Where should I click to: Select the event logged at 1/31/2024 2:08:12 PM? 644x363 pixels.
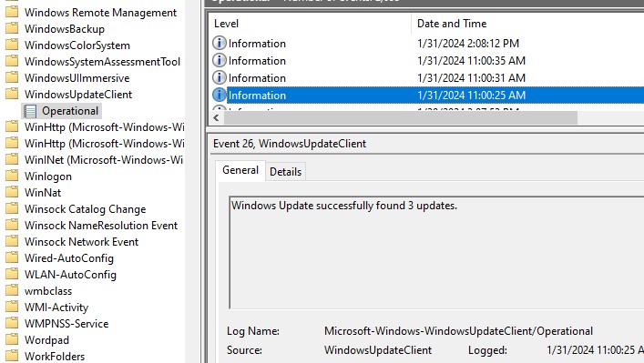click(427, 43)
